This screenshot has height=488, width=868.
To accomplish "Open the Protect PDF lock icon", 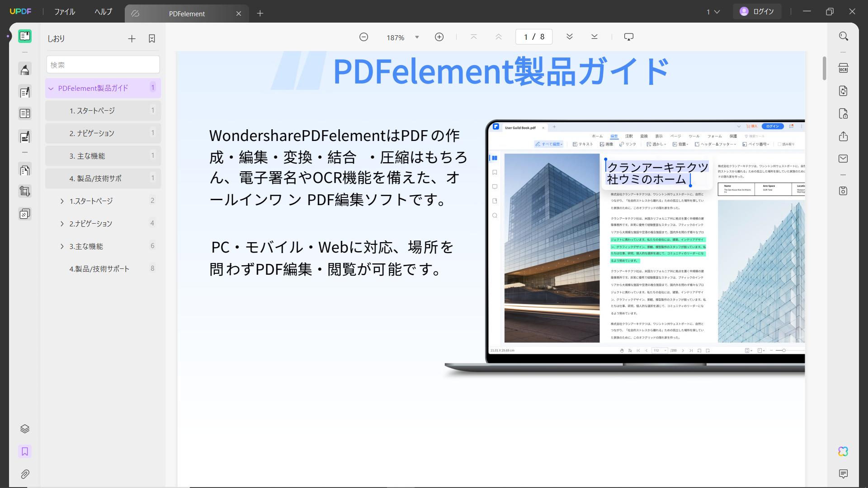I will [x=843, y=113].
